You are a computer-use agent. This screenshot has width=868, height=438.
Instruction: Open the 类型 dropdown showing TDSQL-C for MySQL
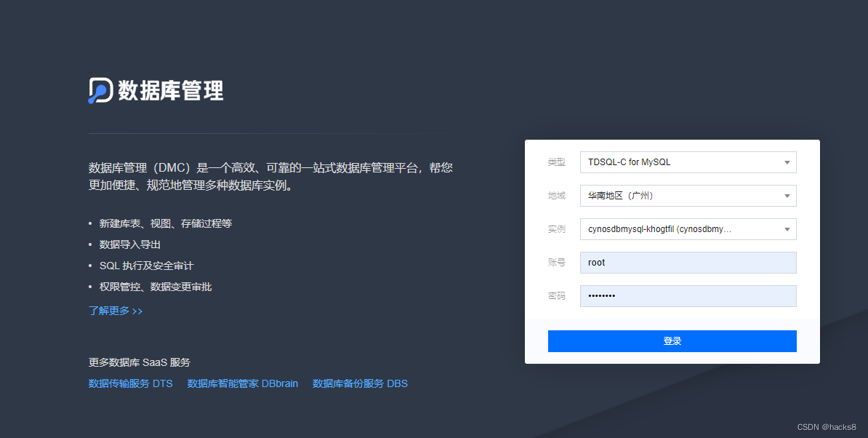click(688, 162)
